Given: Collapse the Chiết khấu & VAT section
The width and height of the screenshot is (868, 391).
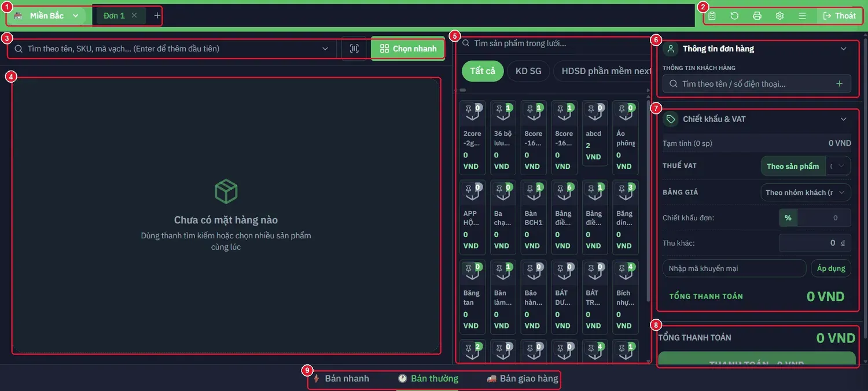Looking at the screenshot, I should coord(843,119).
